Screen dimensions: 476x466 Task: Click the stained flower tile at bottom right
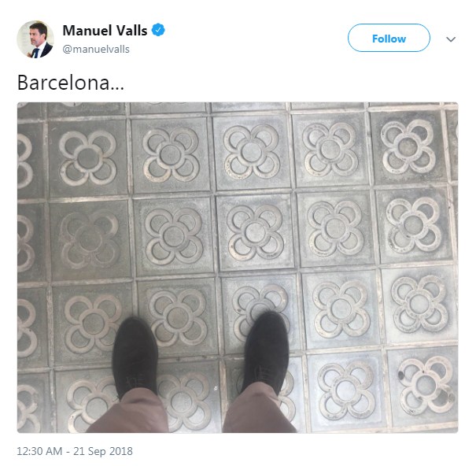tap(424, 386)
